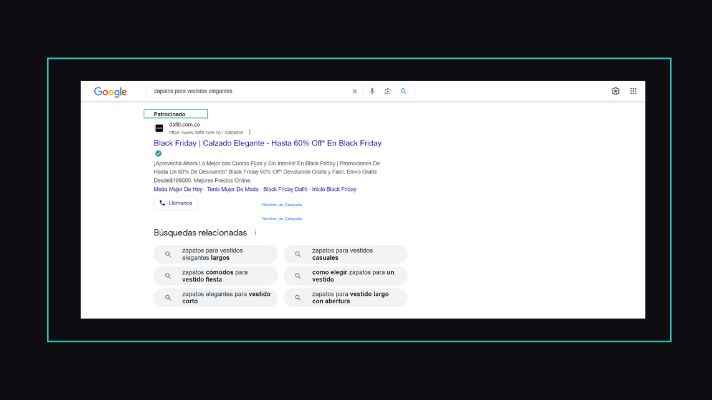Click dafiti.com.co site favicon
712x400 pixels.
click(x=159, y=128)
